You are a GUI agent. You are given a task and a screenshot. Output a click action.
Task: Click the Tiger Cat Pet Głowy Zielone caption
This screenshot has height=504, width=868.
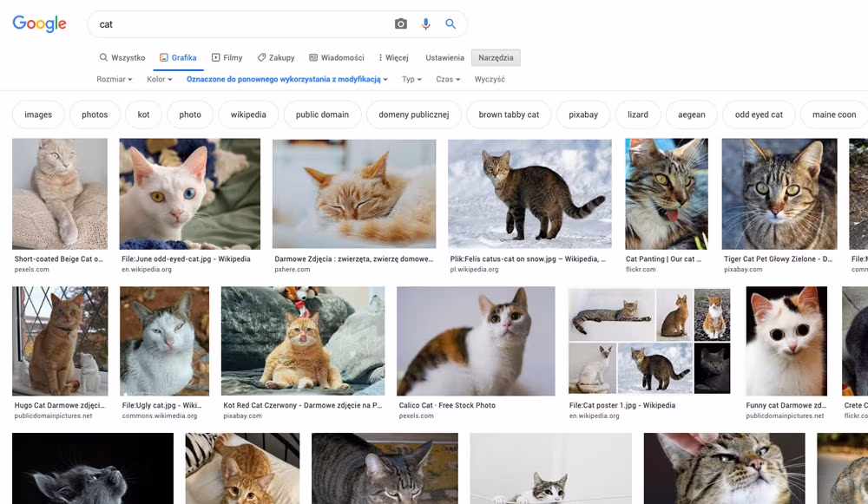[779, 259]
